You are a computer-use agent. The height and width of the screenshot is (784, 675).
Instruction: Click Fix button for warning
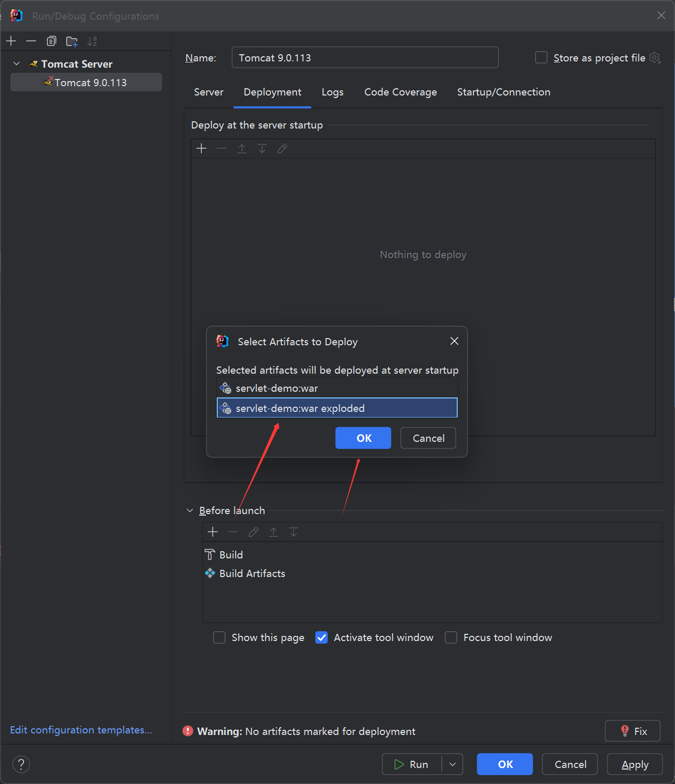coord(633,731)
